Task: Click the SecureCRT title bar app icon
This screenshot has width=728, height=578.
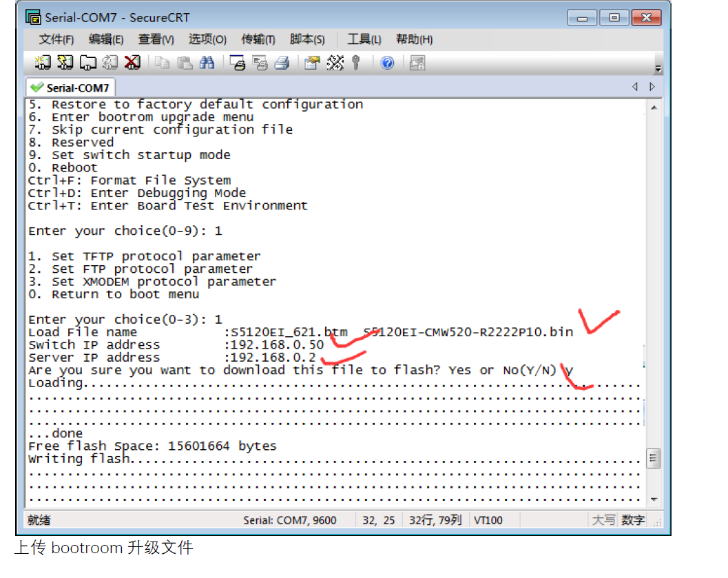Action: (x=33, y=17)
